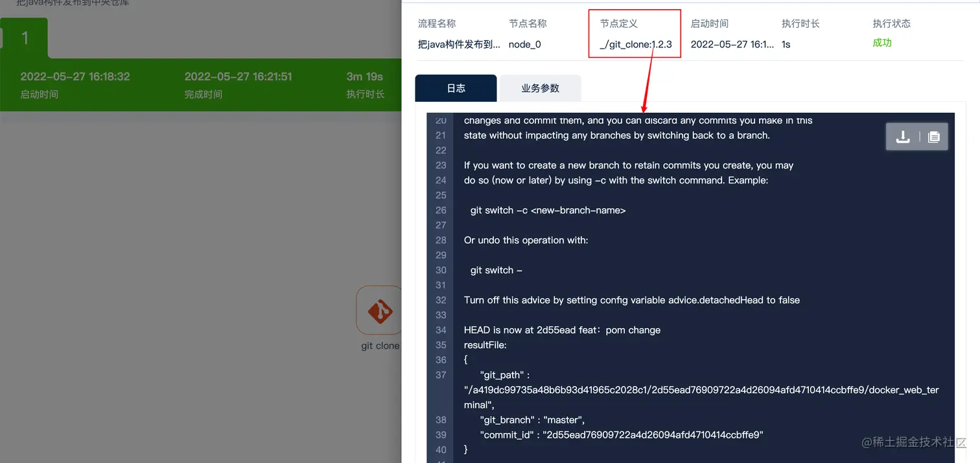Click the "git_branch" : "master" line
Image resolution: width=980 pixels, height=463 pixels.
tap(532, 420)
